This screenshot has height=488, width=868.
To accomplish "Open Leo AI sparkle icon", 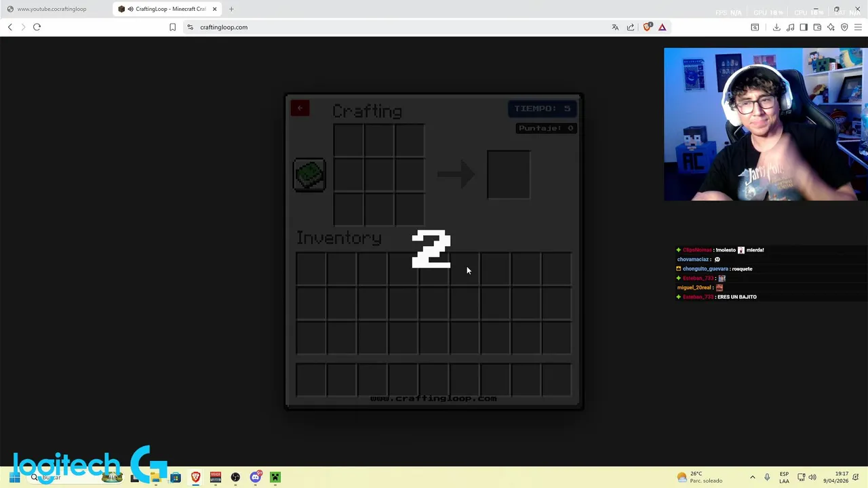I will 831,27.
